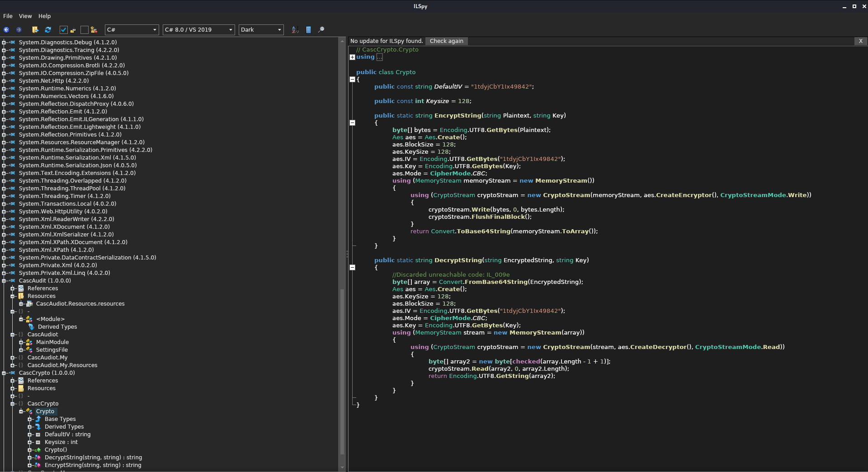
Task: Dismiss the update notification with X
Action: (x=860, y=41)
